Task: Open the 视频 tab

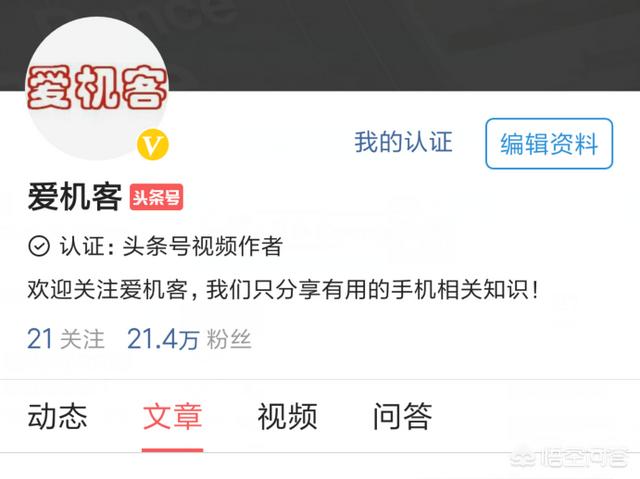Action: [x=287, y=416]
